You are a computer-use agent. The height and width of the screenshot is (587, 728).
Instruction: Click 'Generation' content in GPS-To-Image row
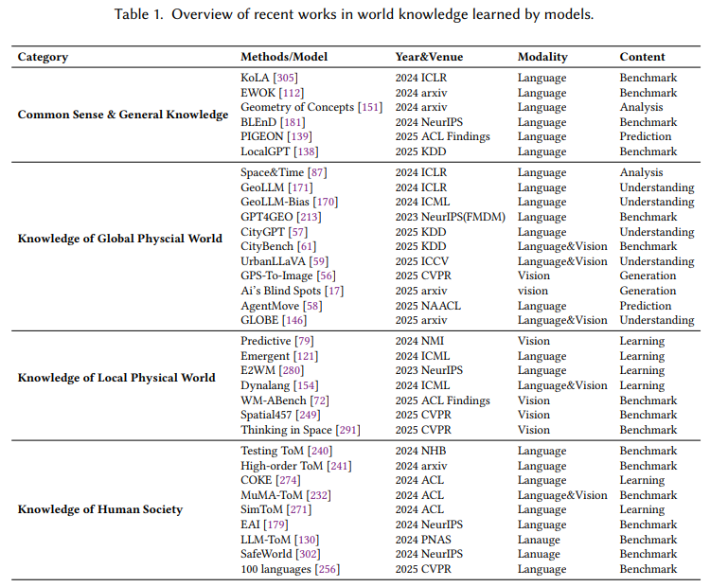point(648,276)
